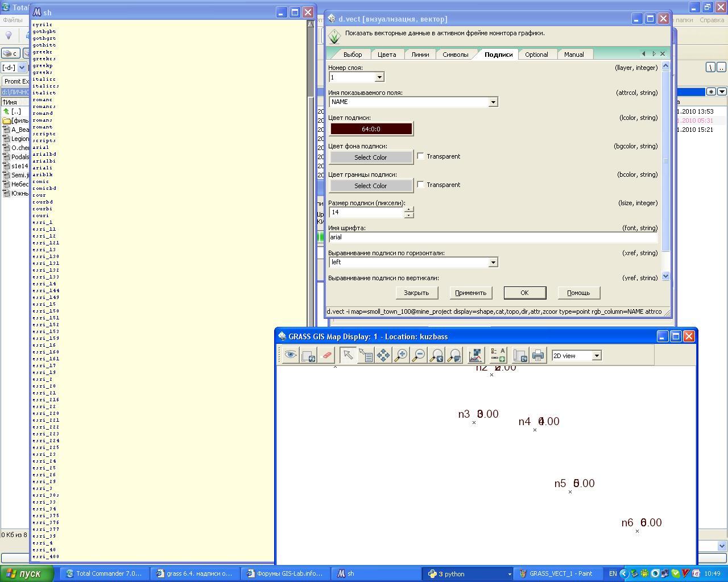Click the OK button in d.vect

click(x=524, y=293)
